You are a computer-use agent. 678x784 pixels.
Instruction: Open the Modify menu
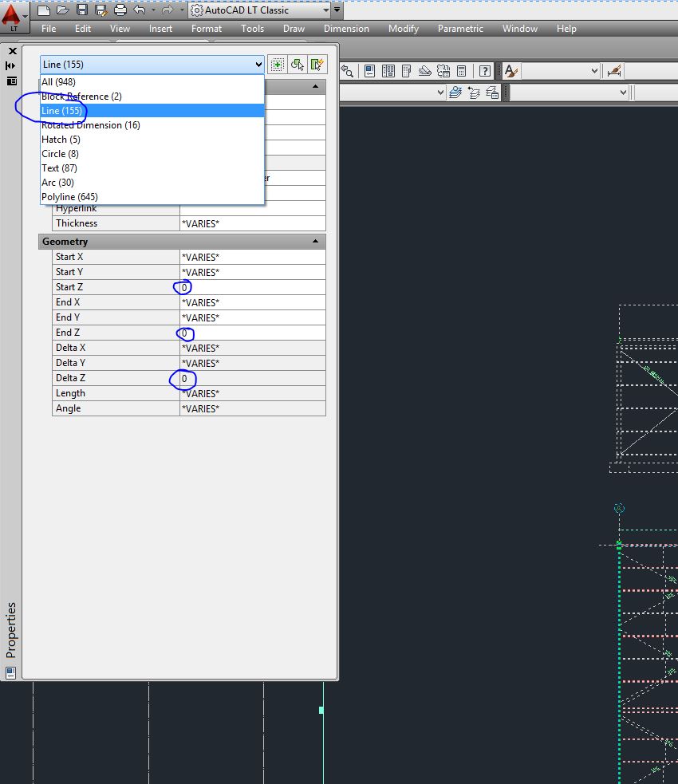point(403,29)
